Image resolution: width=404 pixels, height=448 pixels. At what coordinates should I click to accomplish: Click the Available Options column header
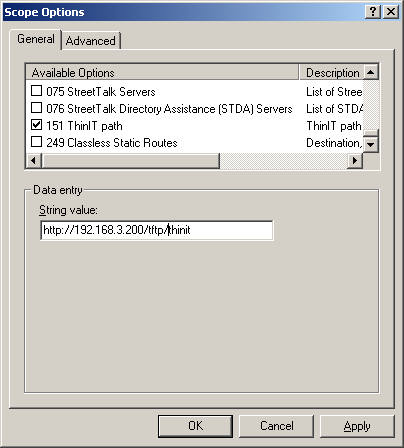point(162,72)
